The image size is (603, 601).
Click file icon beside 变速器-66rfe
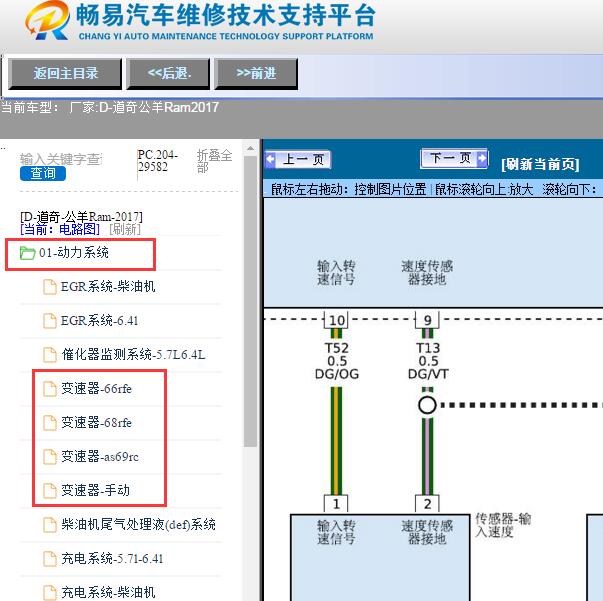(50, 389)
